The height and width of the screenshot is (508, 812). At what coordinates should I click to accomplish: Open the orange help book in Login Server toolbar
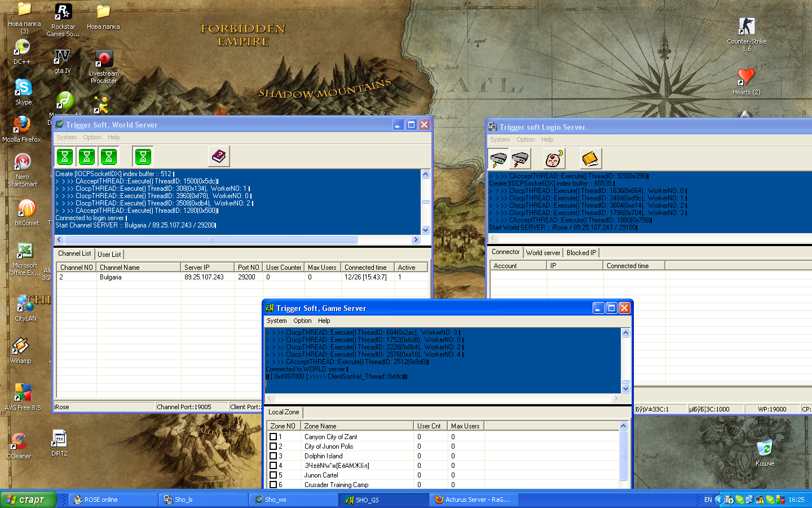(x=590, y=159)
